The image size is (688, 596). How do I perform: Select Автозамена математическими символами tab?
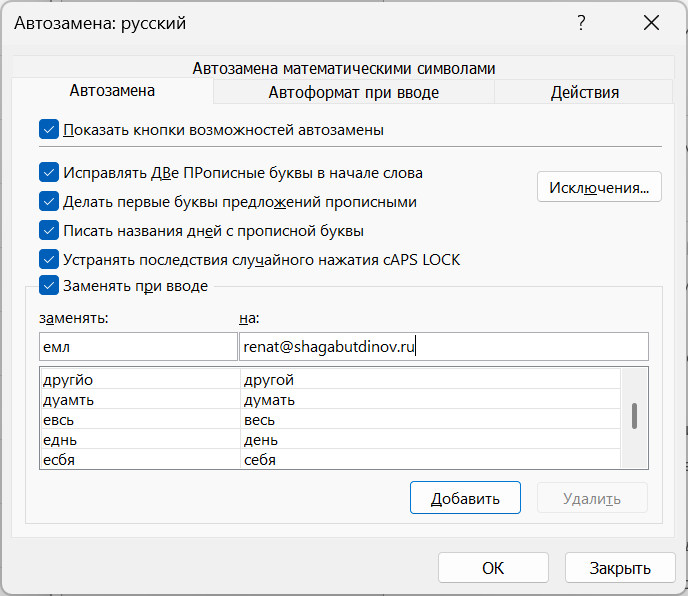coord(343,68)
